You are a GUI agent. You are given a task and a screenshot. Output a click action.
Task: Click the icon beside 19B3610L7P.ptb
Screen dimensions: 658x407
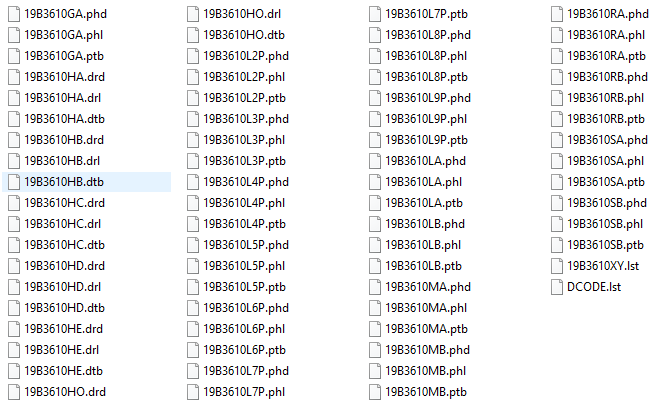point(375,14)
